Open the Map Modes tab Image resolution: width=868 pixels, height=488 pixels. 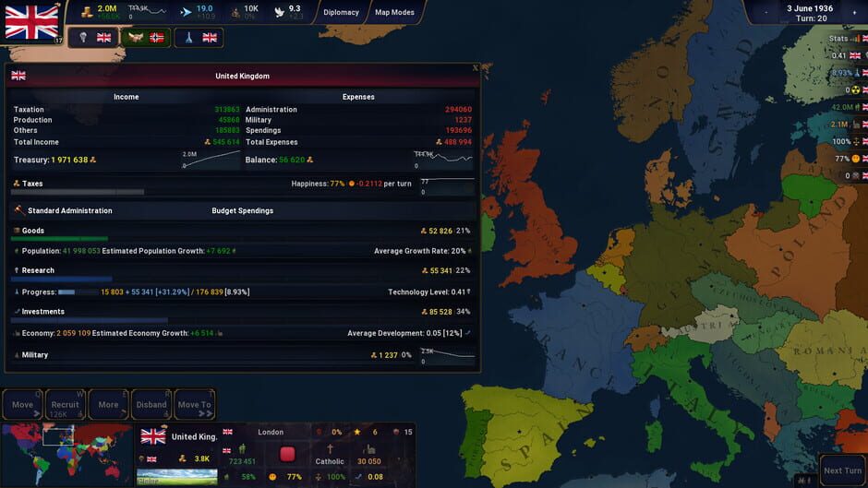394,12
